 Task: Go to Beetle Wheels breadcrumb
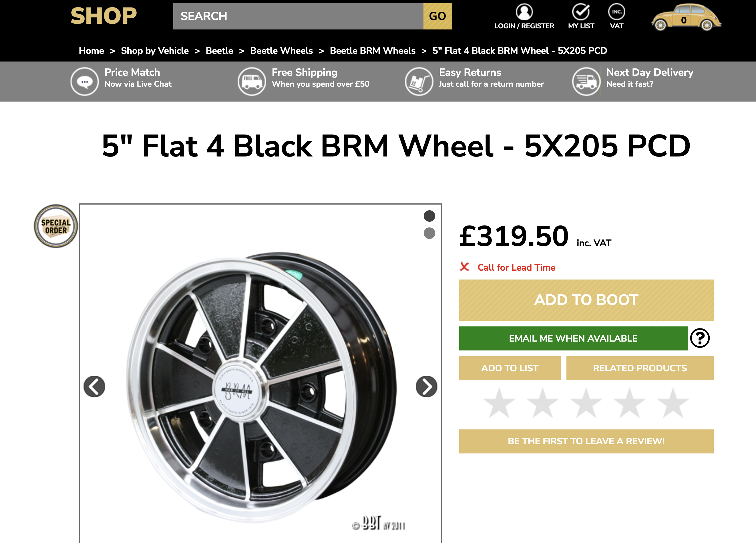(281, 51)
